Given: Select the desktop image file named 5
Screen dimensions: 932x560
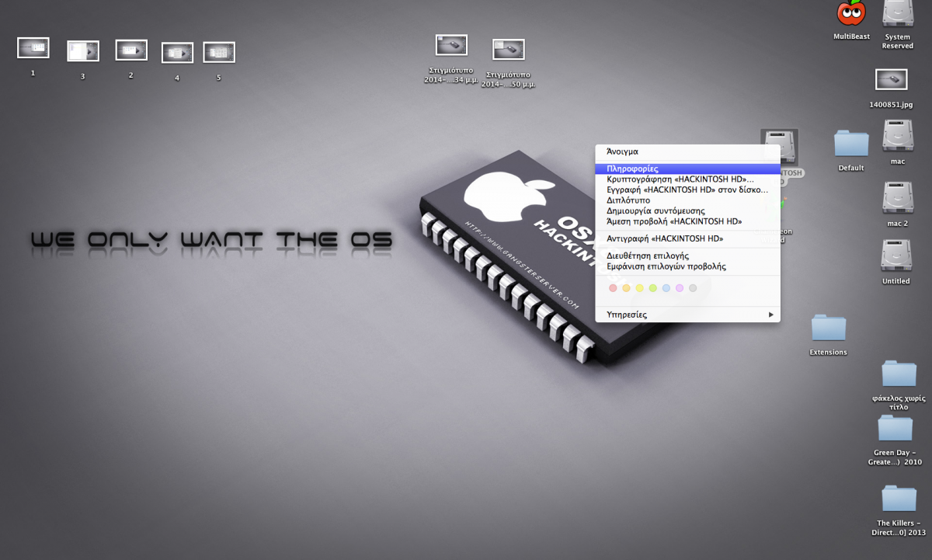Looking at the screenshot, I should tap(219, 52).
